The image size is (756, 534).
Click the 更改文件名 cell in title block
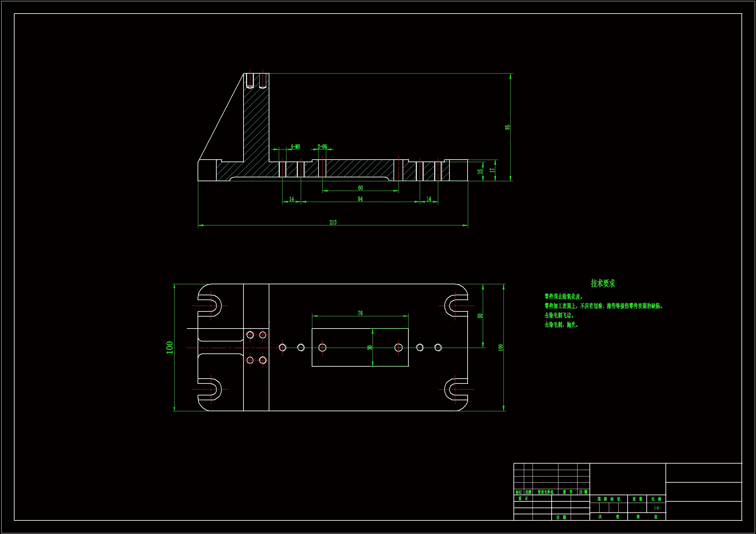tap(545, 492)
